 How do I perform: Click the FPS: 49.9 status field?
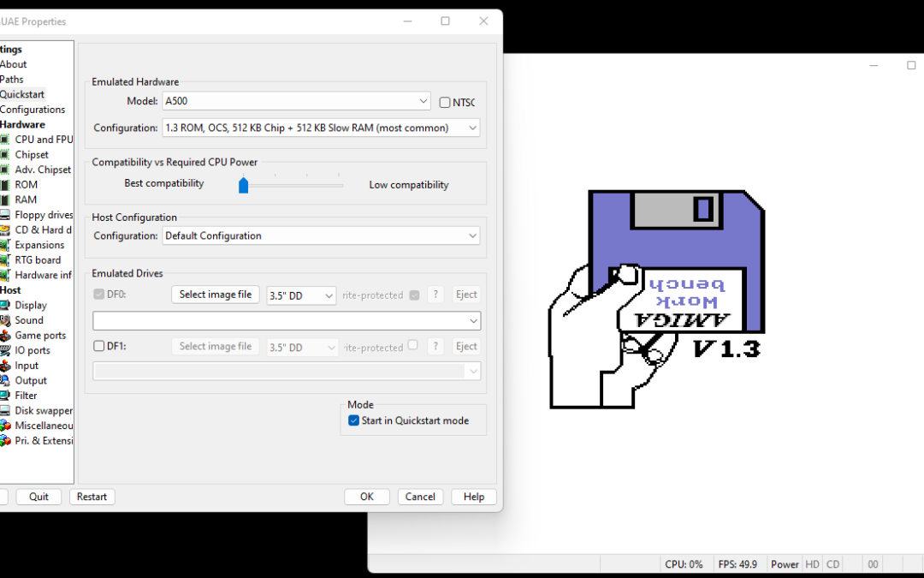tap(737, 564)
